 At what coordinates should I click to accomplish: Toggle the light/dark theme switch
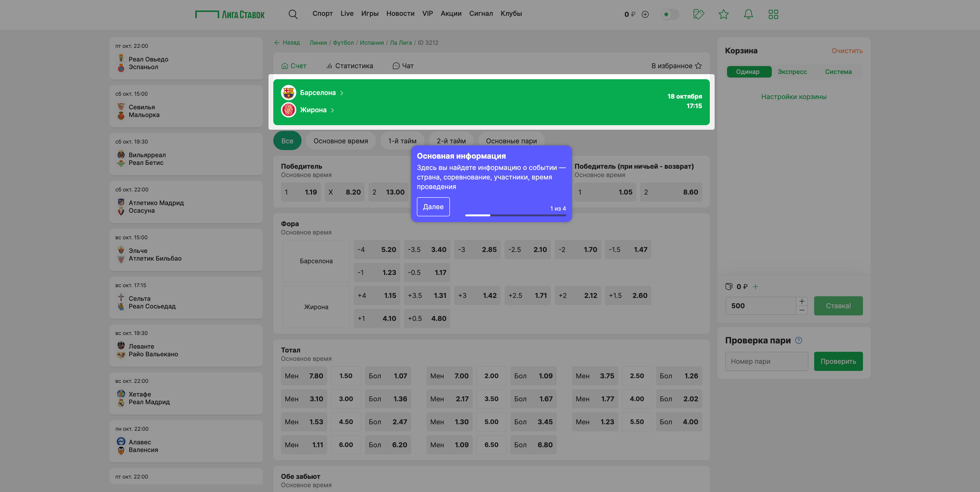(670, 14)
